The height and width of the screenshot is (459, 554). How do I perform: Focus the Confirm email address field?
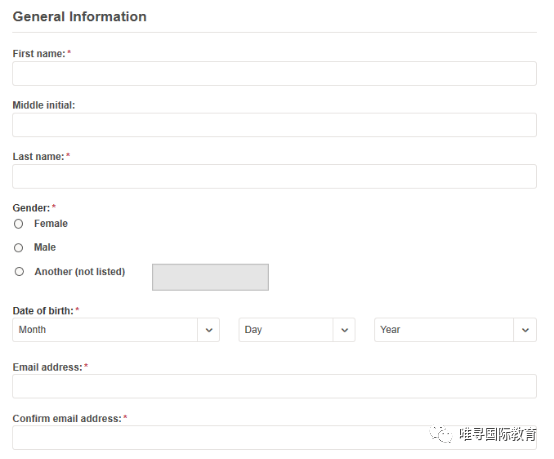tap(275, 438)
